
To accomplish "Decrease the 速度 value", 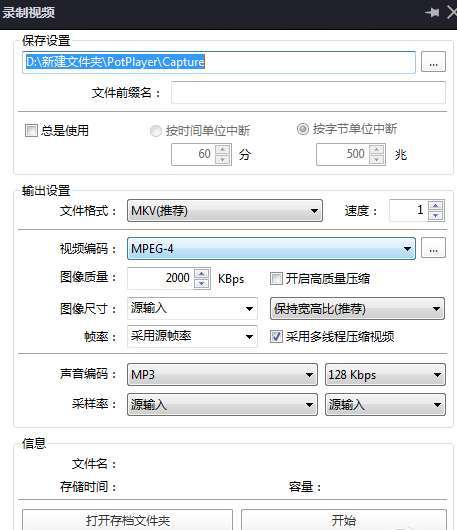I will 436,215.
